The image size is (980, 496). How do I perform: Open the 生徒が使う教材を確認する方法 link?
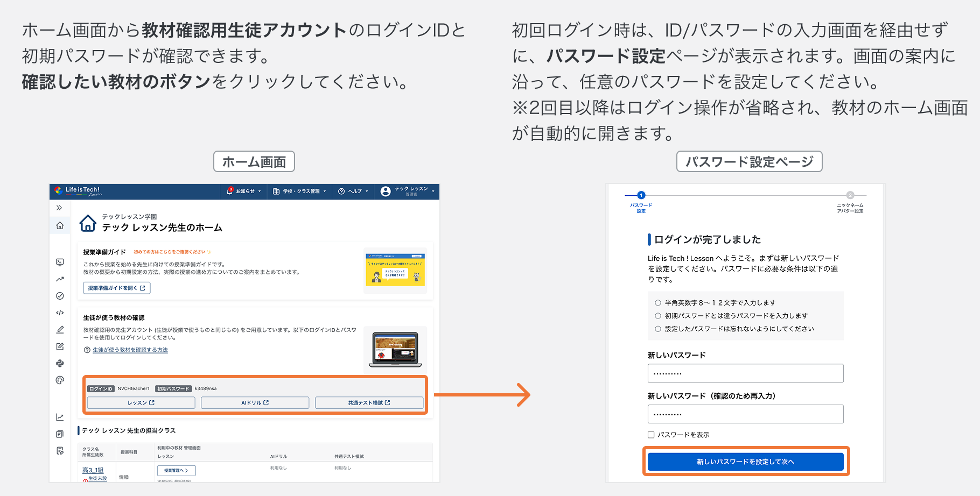pyautogui.click(x=130, y=350)
